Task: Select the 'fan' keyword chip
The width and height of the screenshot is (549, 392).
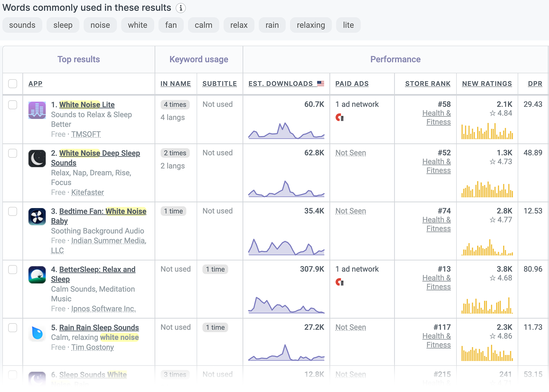Action: point(171,25)
